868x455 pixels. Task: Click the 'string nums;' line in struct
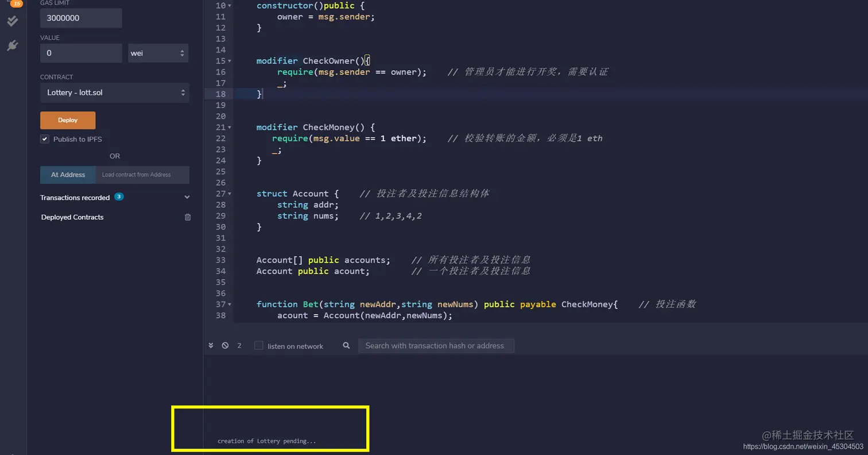click(308, 216)
